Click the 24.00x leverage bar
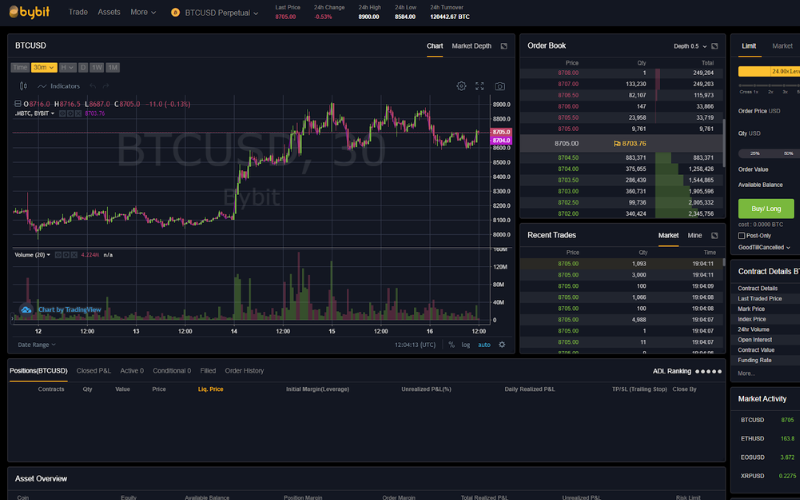The height and width of the screenshot is (500, 800). 769,71
